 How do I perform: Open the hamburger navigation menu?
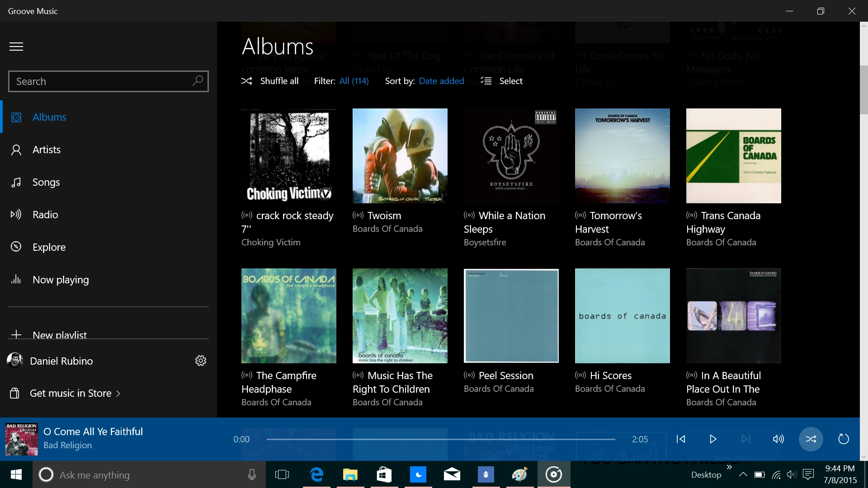[x=16, y=47]
